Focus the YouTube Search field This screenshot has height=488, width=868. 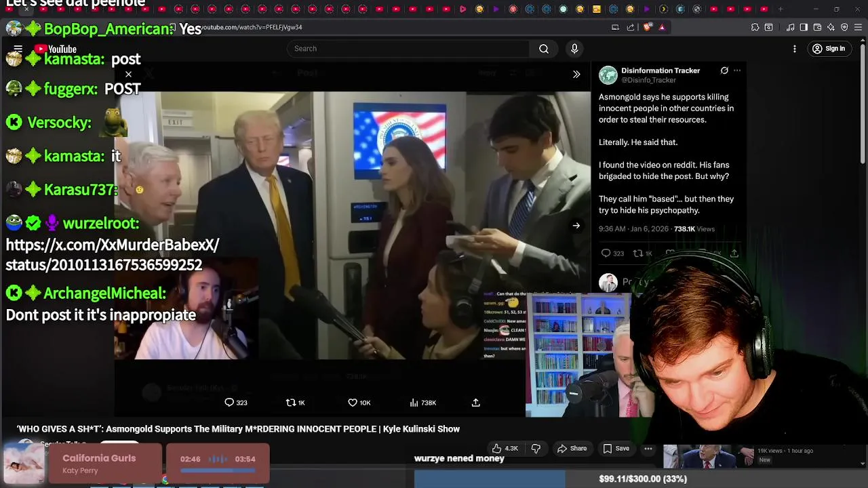click(x=408, y=49)
